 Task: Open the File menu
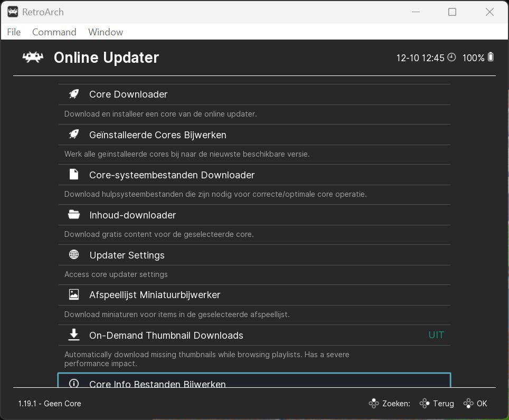pos(14,32)
